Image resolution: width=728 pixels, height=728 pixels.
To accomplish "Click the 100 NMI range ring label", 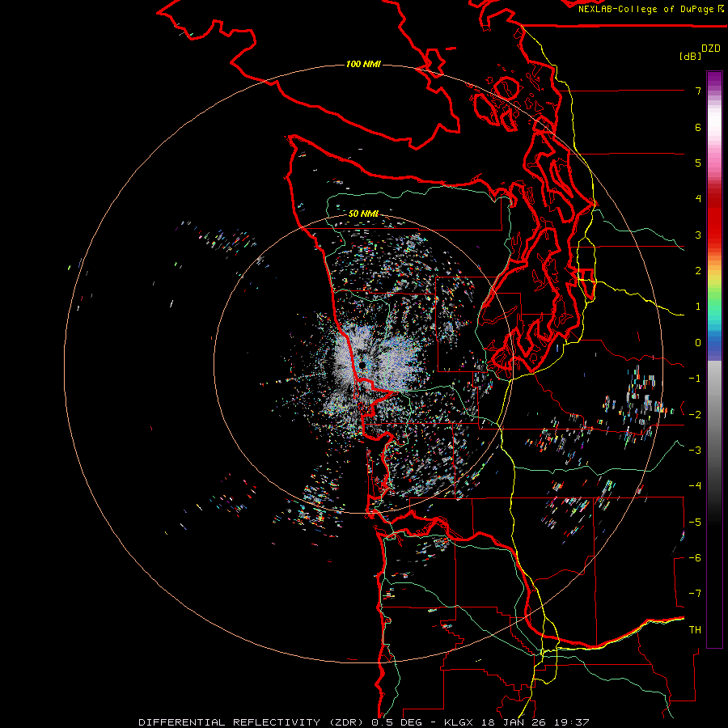I will [x=363, y=64].
